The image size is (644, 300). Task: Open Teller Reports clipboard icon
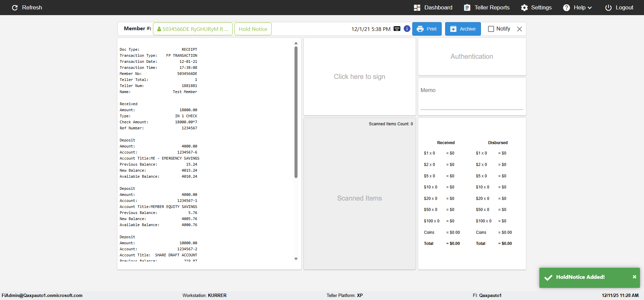click(x=467, y=7)
